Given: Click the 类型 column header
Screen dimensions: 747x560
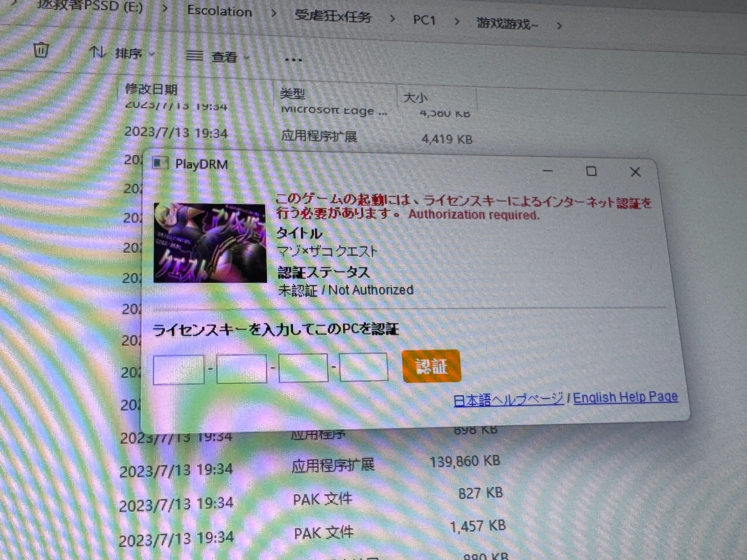Looking at the screenshot, I should (293, 93).
